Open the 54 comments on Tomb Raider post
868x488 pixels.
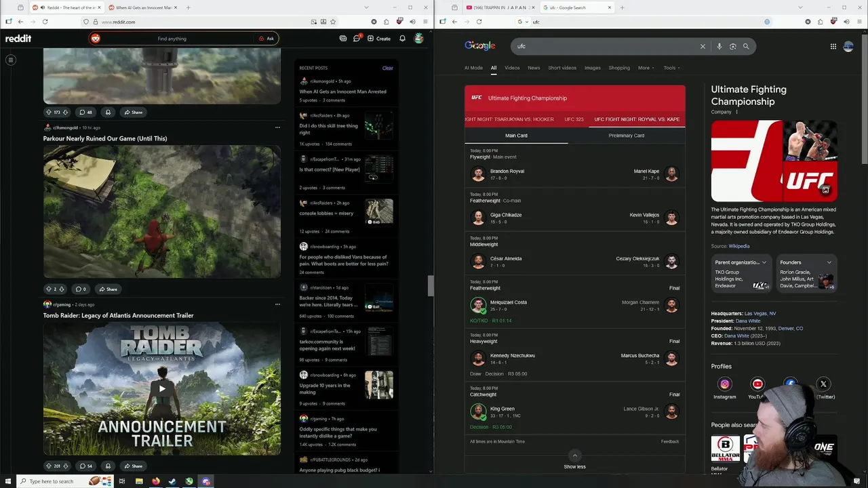click(85, 466)
